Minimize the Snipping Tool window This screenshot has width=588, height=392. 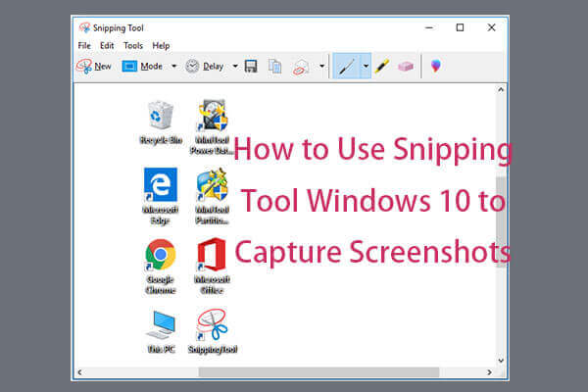(429, 27)
